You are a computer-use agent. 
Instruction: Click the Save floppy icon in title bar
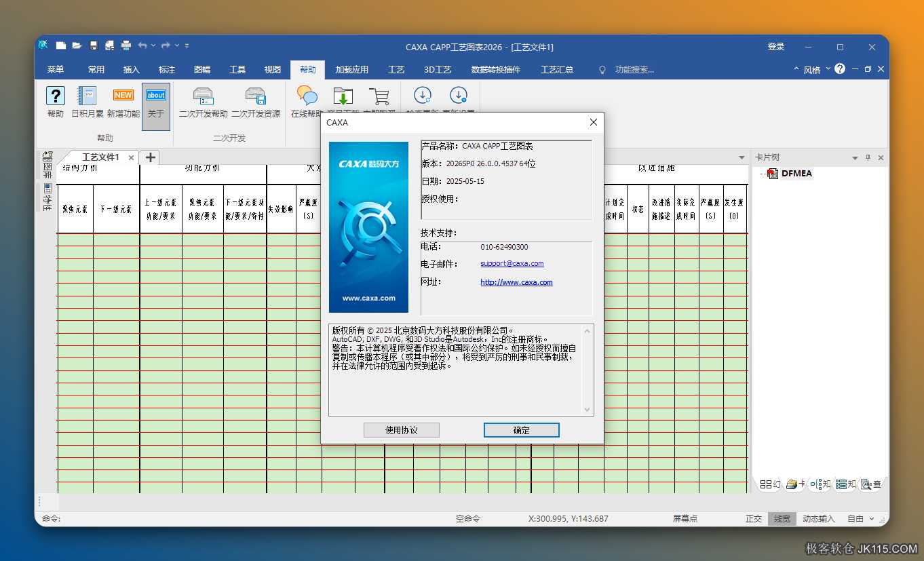pos(94,46)
